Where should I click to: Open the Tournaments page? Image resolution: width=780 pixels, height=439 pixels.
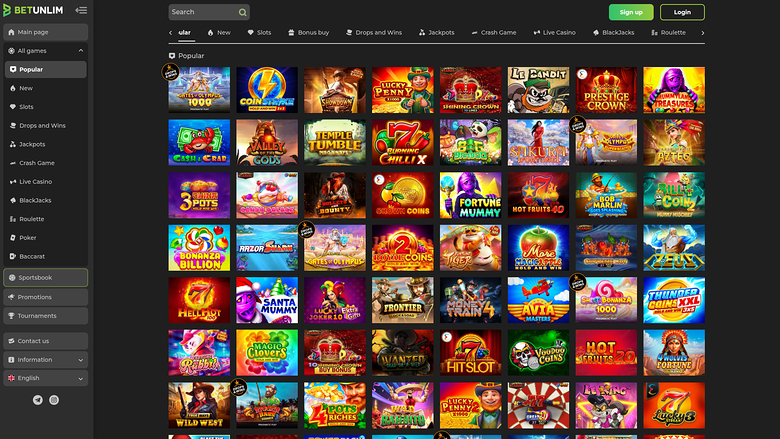pyautogui.click(x=46, y=316)
